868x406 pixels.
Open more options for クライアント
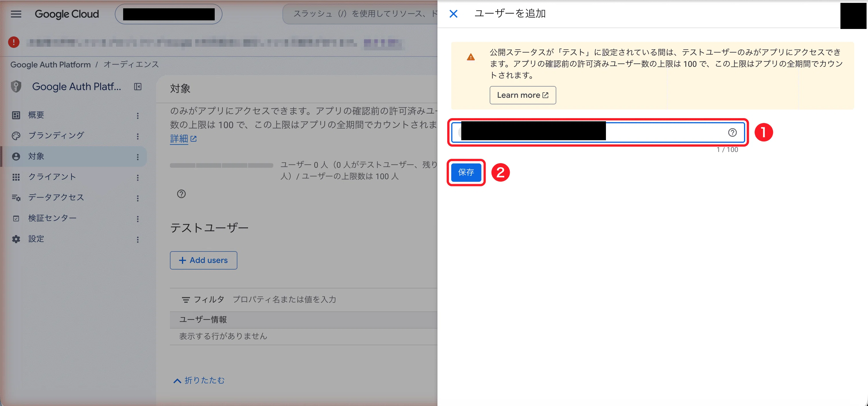[x=137, y=177]
